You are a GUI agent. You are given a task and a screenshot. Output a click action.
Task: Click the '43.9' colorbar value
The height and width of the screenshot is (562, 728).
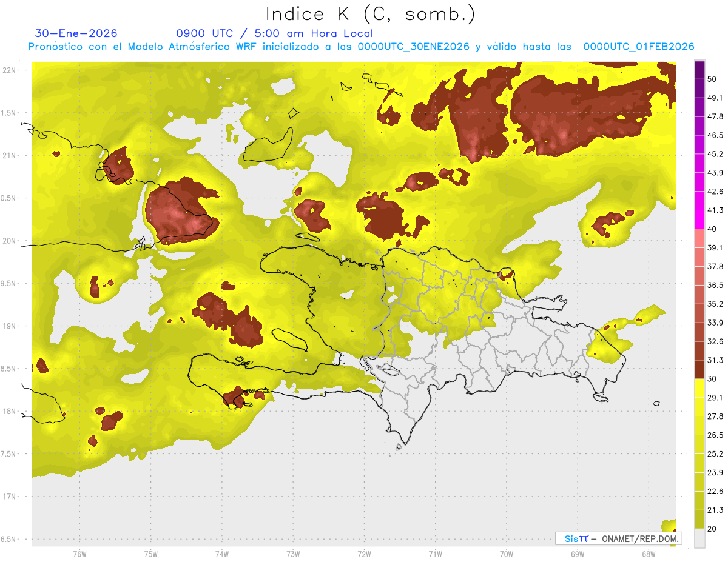pos(715,173)
